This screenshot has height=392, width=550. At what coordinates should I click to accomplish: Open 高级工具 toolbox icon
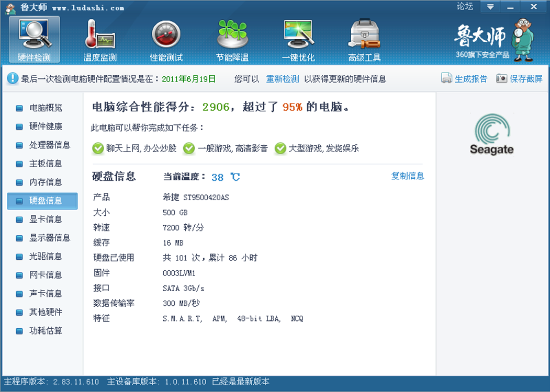click(x=364, y=33)
